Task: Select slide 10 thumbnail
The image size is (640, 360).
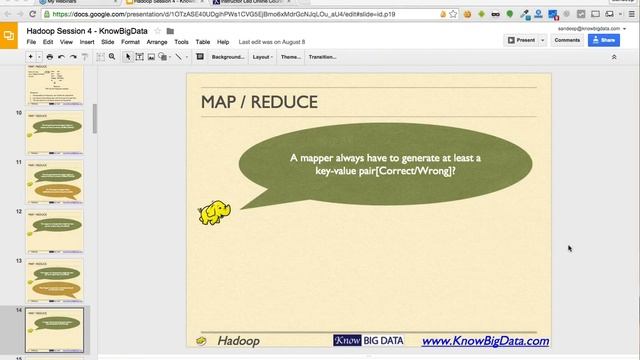Action: [x=55, y=133]
